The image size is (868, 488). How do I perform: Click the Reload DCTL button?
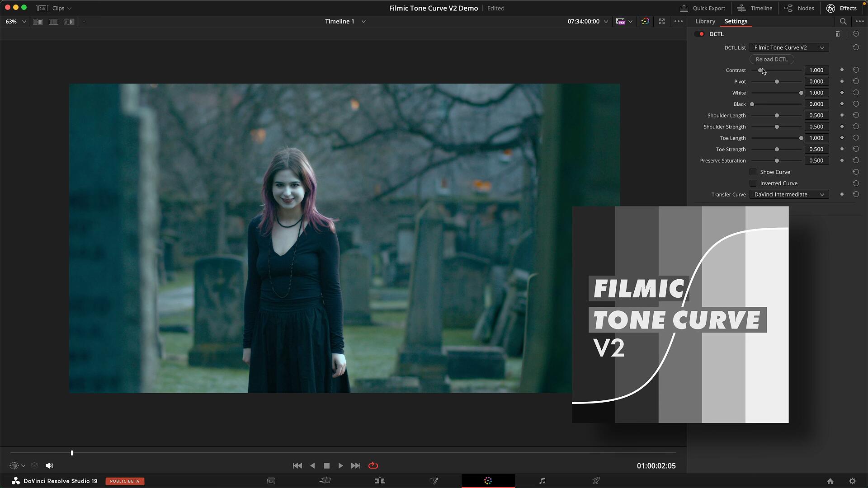click(771, 59)
